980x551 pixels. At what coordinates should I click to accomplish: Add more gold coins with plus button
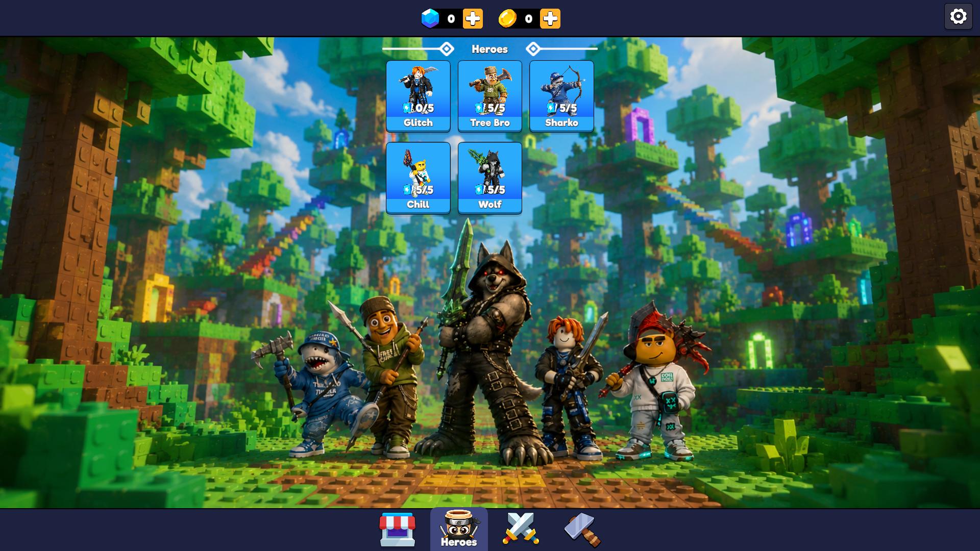[x=550, y=19]
